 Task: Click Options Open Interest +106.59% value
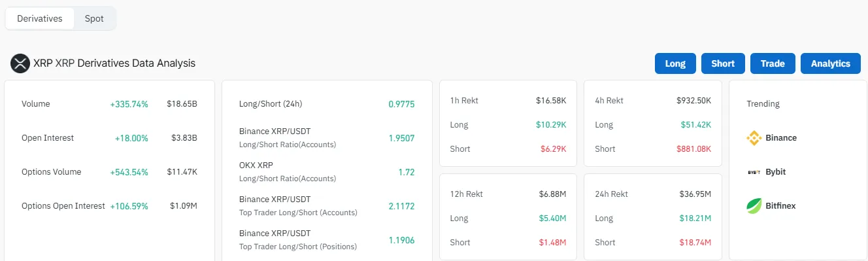pyautogui.click(x=129, y=206)
